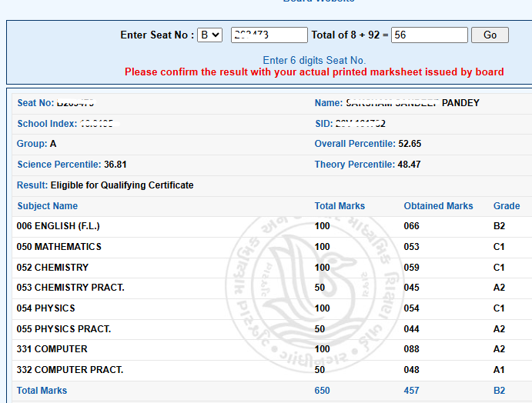
Task: Click the 332 COMPUTER PRACT. row
Action: (x=272, y=370)
